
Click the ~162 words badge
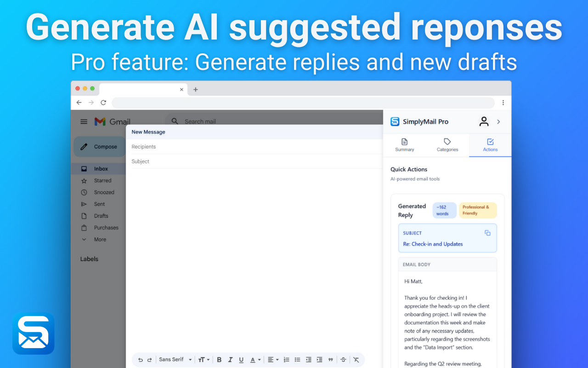point(445,210)
